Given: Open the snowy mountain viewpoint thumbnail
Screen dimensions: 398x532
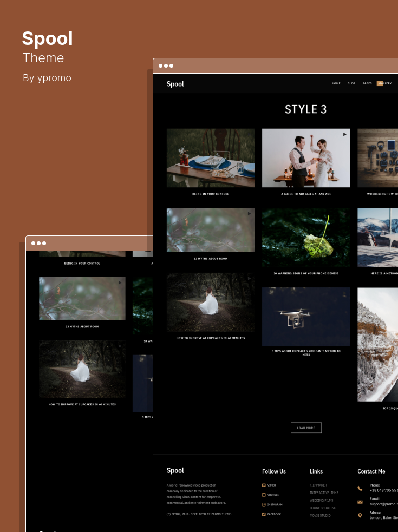Looking at the screenshot, I should [x=377, y=238].
